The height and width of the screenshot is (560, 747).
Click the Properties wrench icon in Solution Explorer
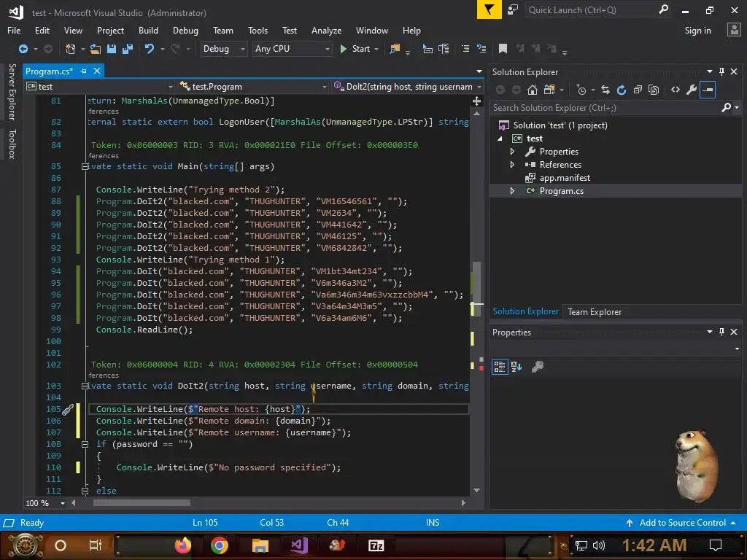point(692,90)
